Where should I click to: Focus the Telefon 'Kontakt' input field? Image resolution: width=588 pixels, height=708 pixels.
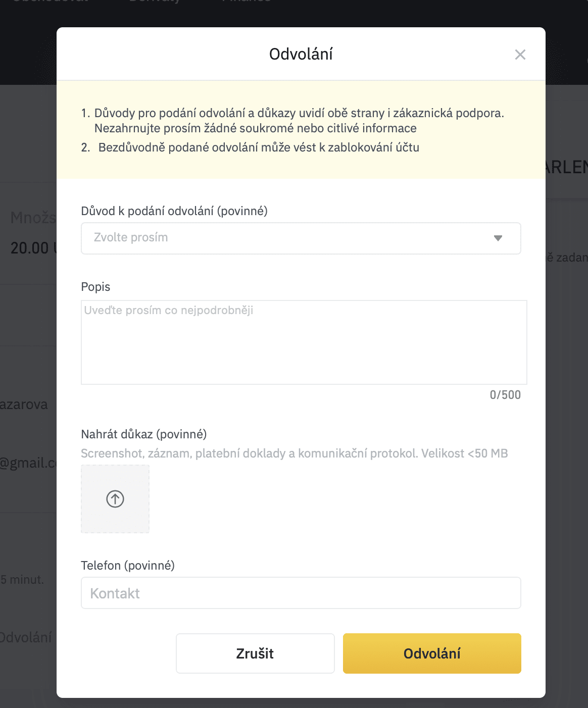pyautogui.click(x=301, y=593)
